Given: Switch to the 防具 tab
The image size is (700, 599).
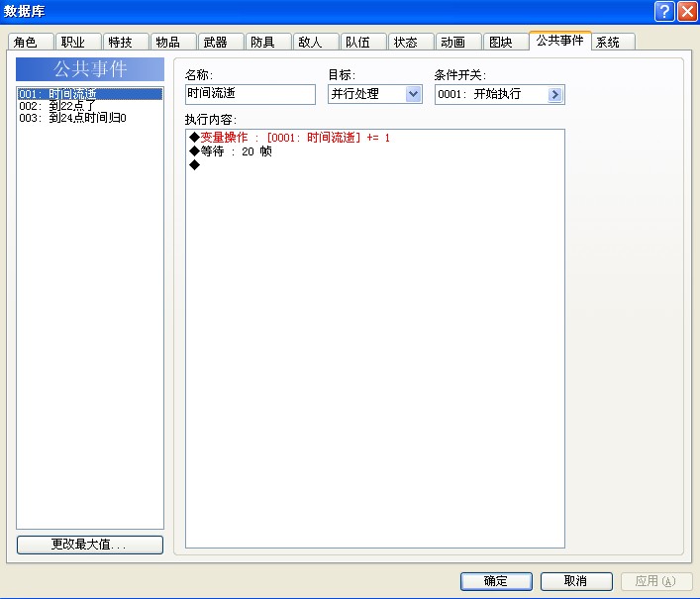Looking at the screenshot, I should point(268,42).
